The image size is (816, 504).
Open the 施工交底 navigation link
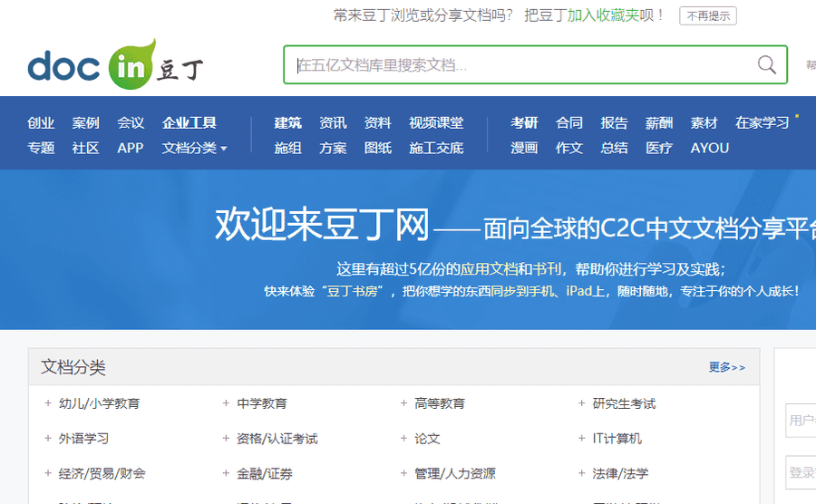pyautogui.click(x=437, y=149)
